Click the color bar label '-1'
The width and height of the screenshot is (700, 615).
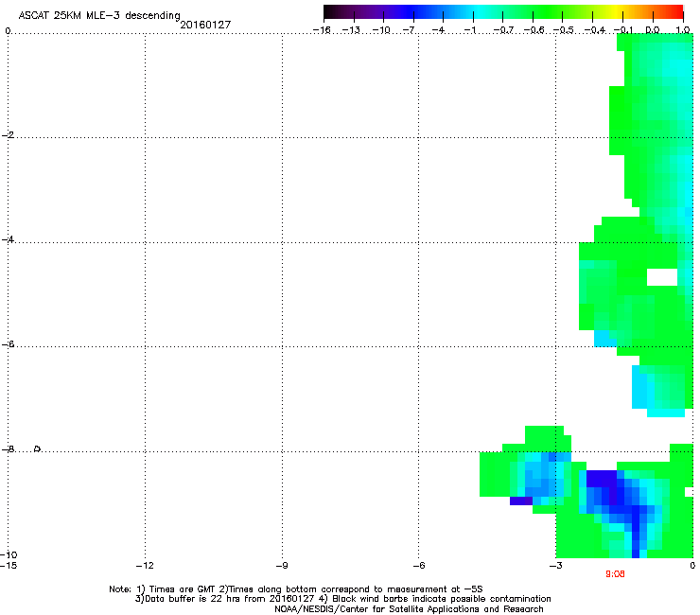469,30
